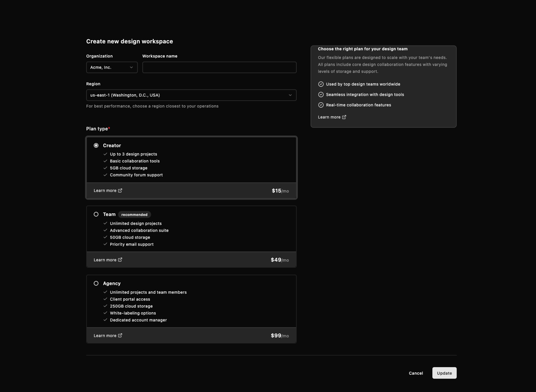This screenshot has height=392, width=536.
Task: Click checkmark icon next to 'Basic collaboration tools'
Action: 105,161
